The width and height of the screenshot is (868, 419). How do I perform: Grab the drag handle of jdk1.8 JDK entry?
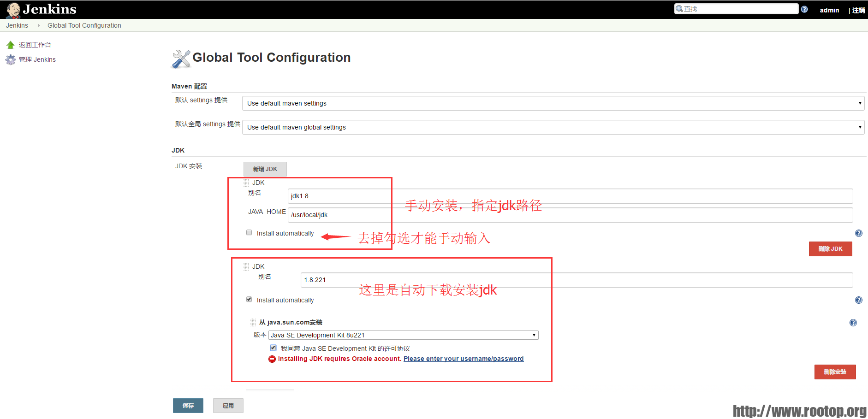pyautogui.click(x=246, y=183)
